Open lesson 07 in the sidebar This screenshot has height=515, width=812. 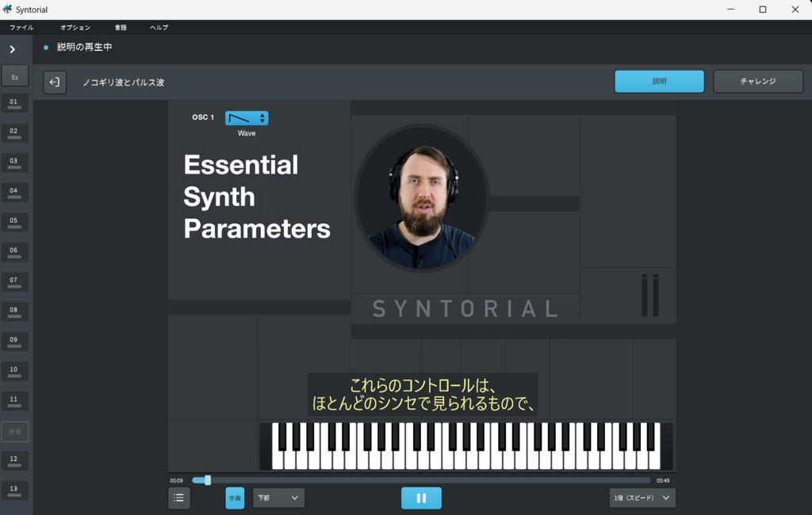tap(14, 282)
